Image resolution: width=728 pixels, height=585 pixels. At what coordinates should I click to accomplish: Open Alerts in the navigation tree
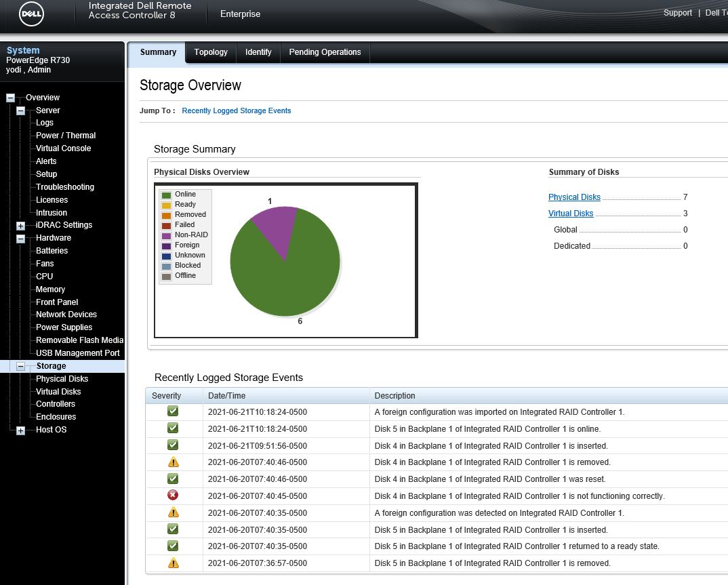[x=46, y=161]
